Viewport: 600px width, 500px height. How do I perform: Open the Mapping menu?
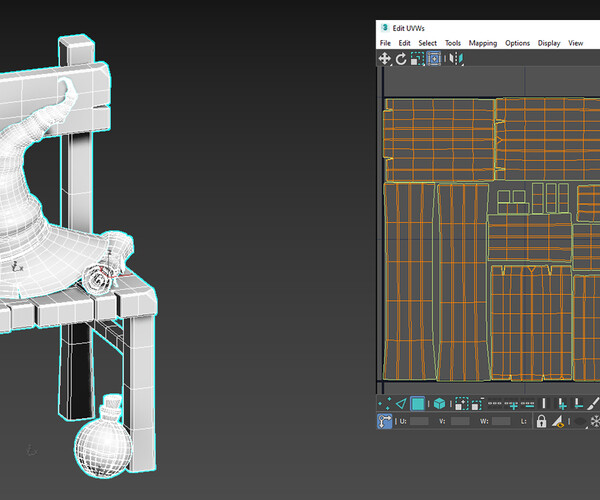483,43
